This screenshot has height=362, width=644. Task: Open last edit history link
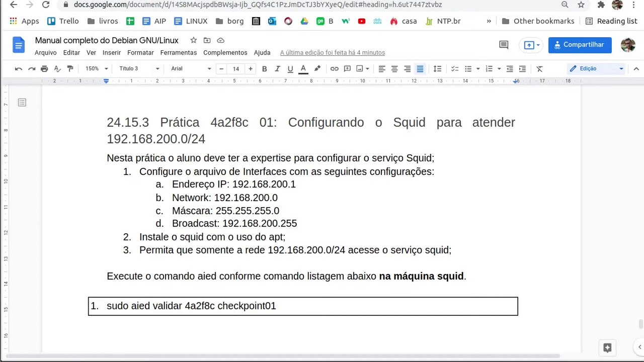coord(332,52)
